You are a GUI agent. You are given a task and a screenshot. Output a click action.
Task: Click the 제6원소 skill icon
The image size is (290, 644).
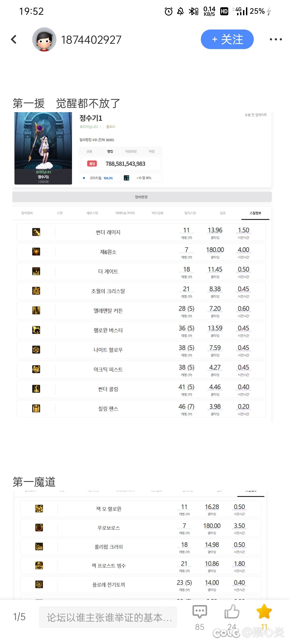(x=36, y=252)
